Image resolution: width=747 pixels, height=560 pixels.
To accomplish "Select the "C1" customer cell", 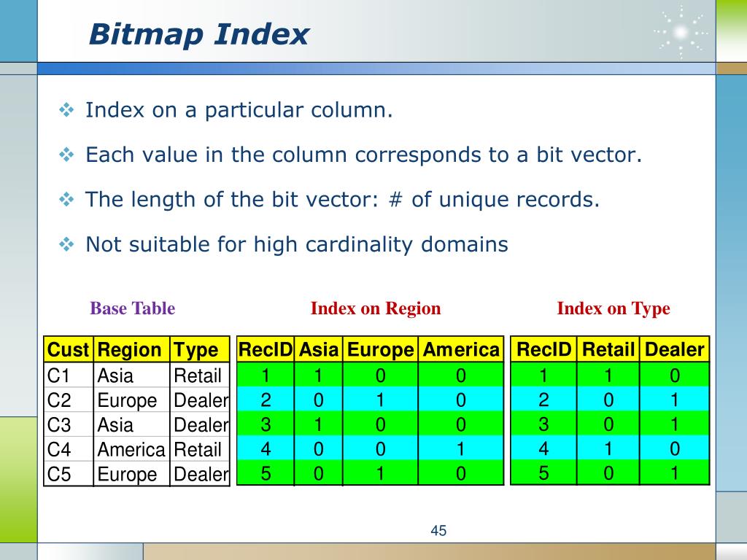I will click(69, 376).
